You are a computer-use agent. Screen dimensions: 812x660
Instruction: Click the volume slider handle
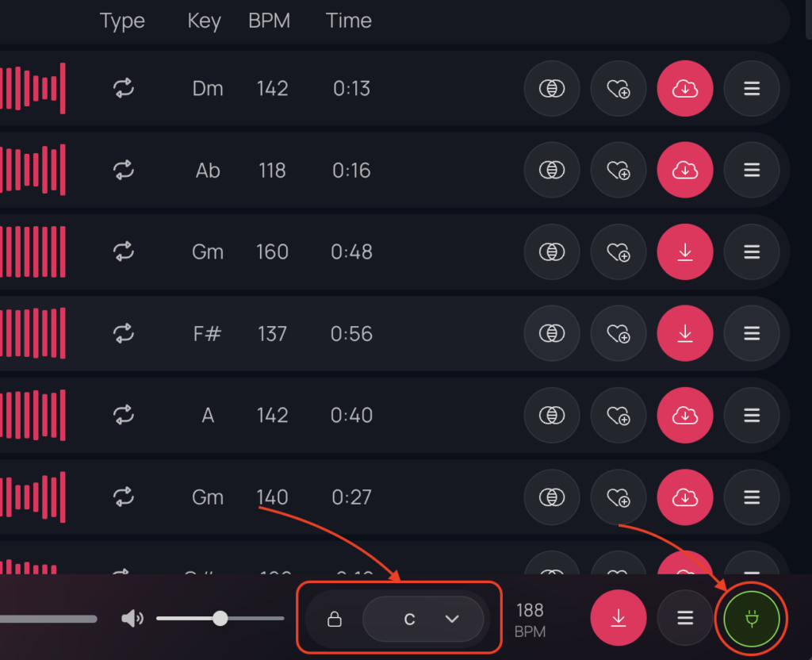point(220,618)
